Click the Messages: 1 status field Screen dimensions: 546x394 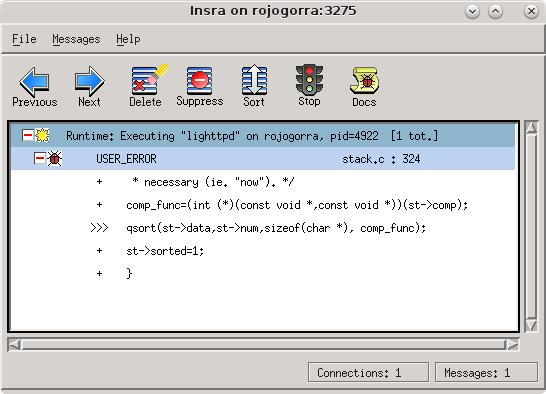pyautogui.click(x=486, y=373)
